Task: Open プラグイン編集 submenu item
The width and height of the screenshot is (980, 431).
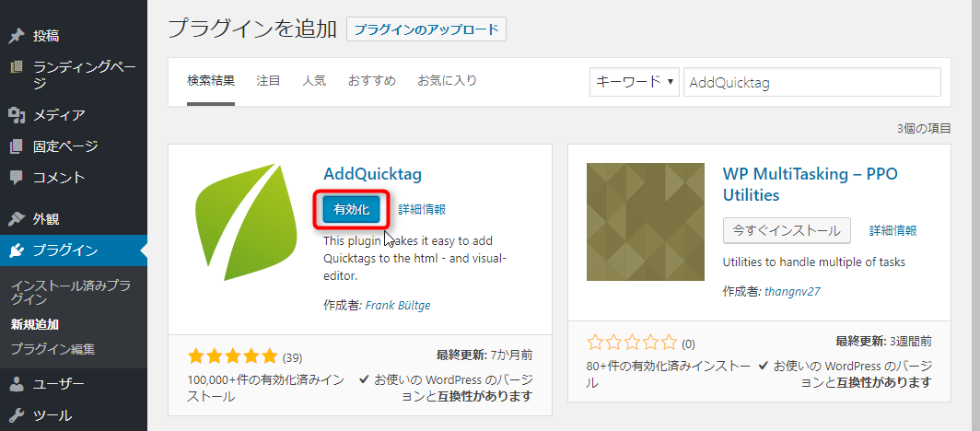Action: point(52,349)
